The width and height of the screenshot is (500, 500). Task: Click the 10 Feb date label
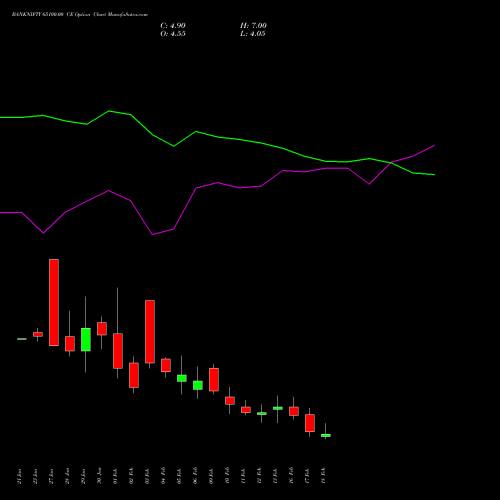click(x=228, y=476)
